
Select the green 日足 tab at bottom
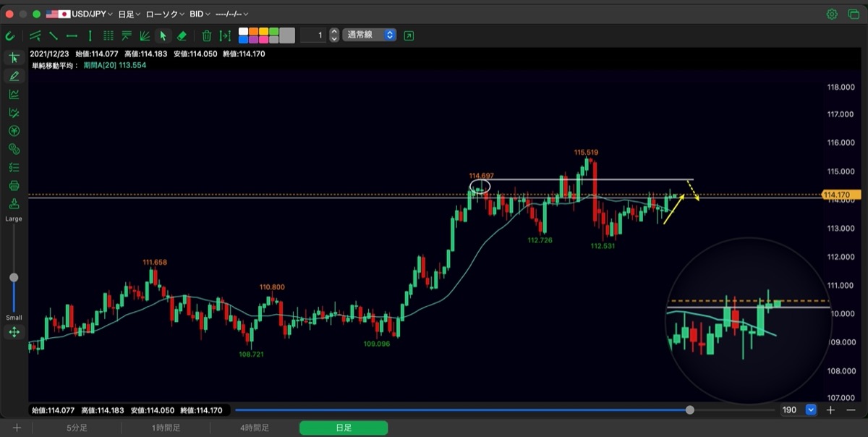(x=344, y=428)
